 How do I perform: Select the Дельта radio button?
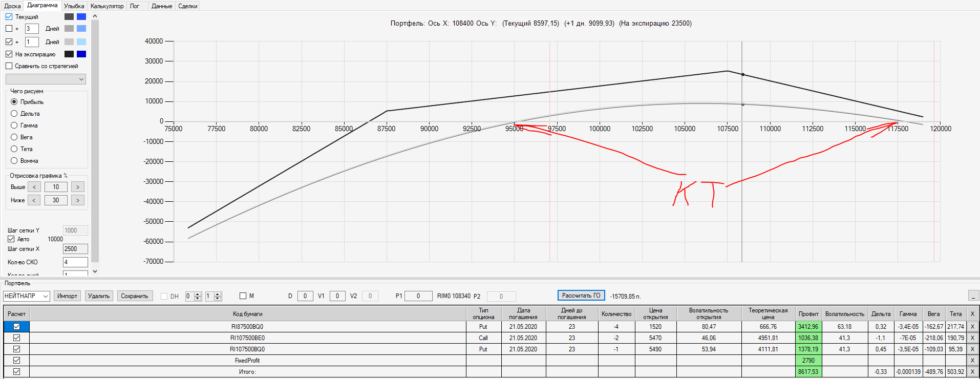pos(14,114)
